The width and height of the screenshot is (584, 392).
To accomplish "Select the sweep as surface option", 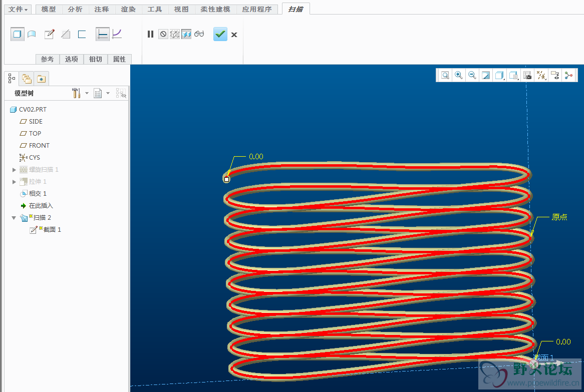I will [x=32, y=34].
